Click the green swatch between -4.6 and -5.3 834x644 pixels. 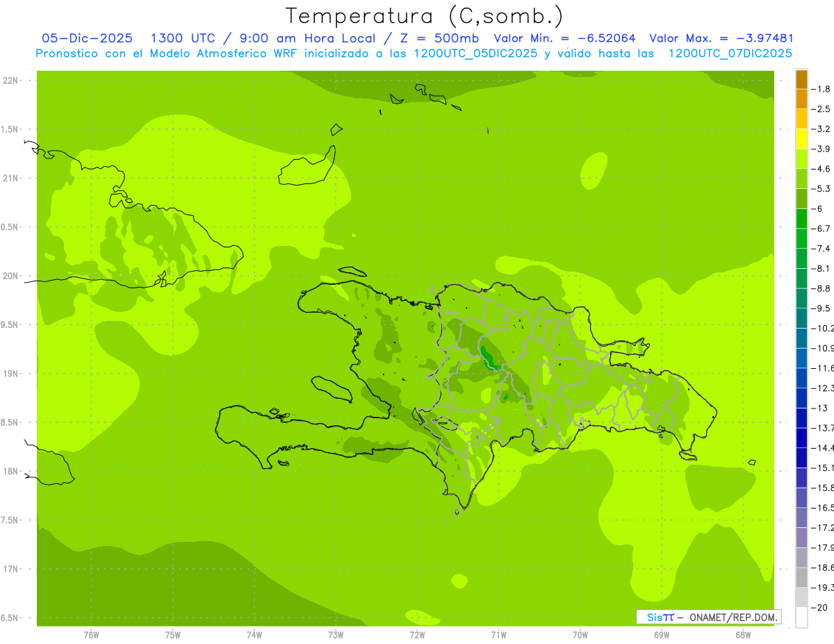tap(801, 179)
